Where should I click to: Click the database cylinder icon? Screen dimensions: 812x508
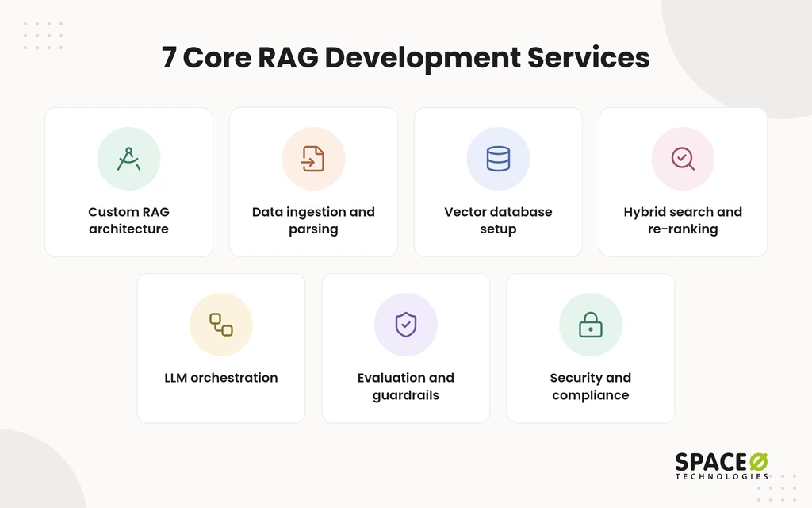point(498,159)
